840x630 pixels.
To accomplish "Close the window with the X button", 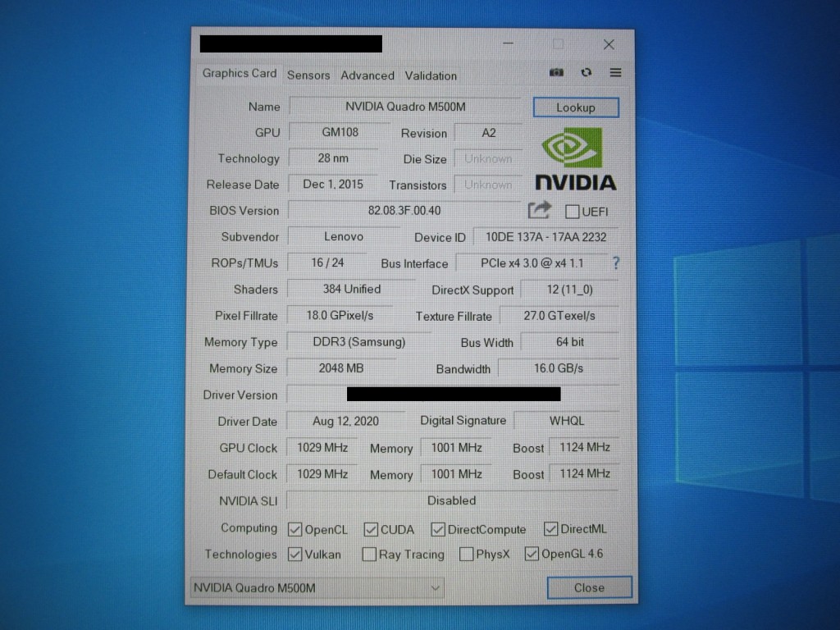I will [x=609, y=44].
